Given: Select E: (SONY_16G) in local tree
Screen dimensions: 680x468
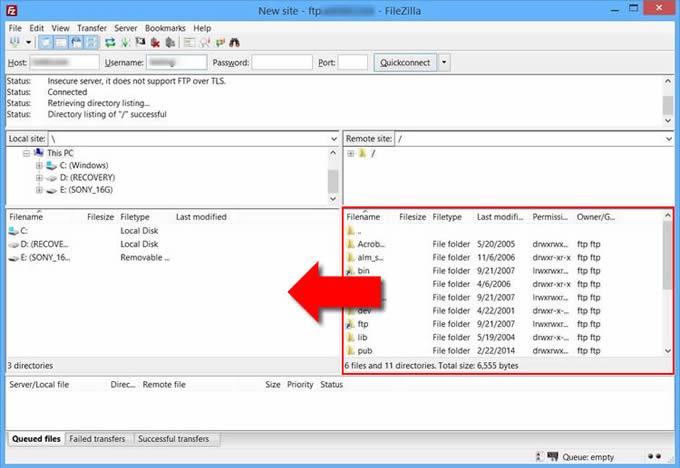Looking at the screenshot, I should pos(86,190).
